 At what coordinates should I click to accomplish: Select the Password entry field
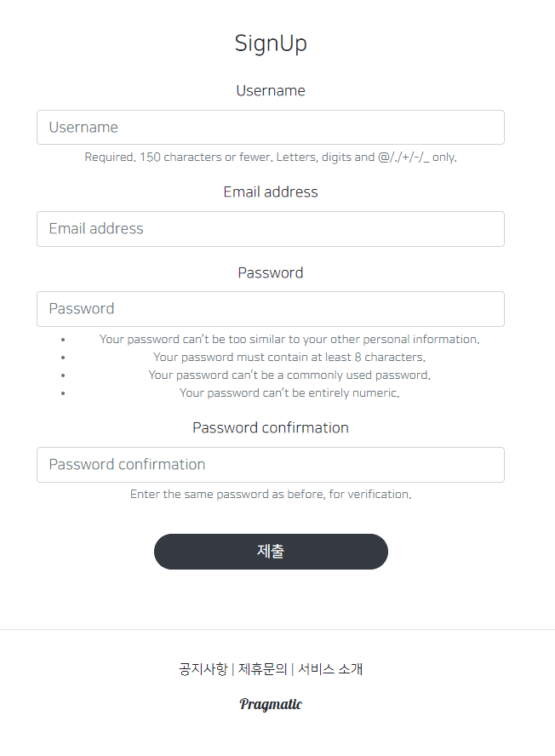(271, 309)
